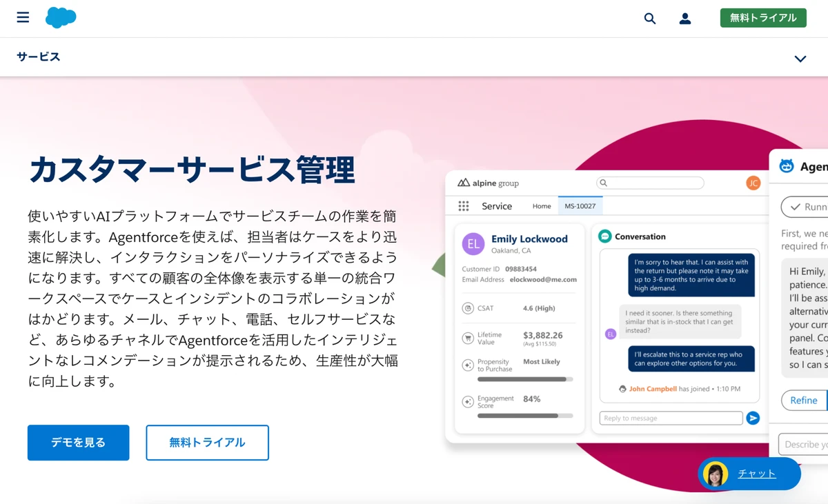Open site search magnifier icon

click(x=650, y=19)
